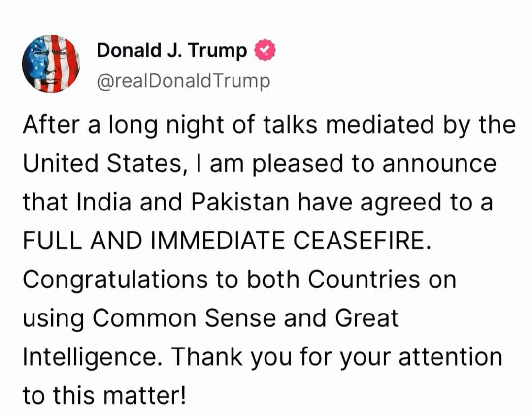The image size is (532, 418).
Task: Click the phrase "pleased to announce"
Action: tap(374, 164)
